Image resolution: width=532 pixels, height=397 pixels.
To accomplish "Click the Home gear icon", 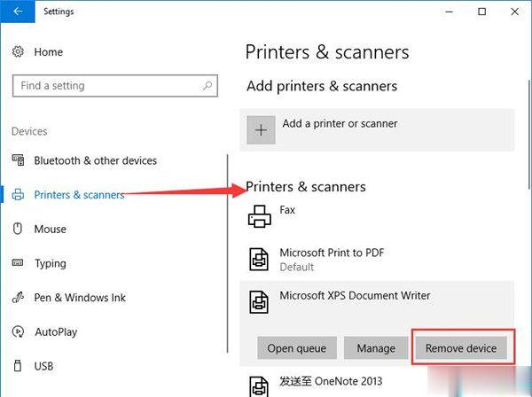I will (x=18, y=52).
